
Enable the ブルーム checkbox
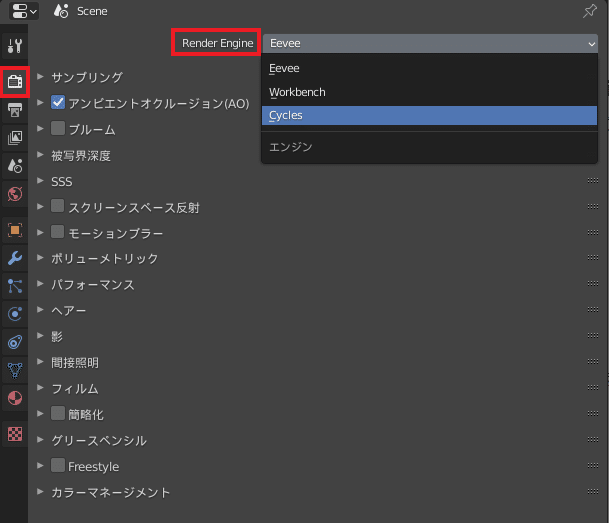(x=58, y=129)
